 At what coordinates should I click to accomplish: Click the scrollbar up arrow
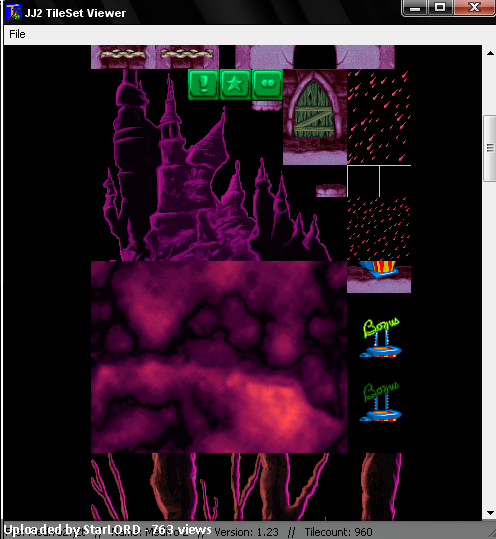tap(490, 53)
